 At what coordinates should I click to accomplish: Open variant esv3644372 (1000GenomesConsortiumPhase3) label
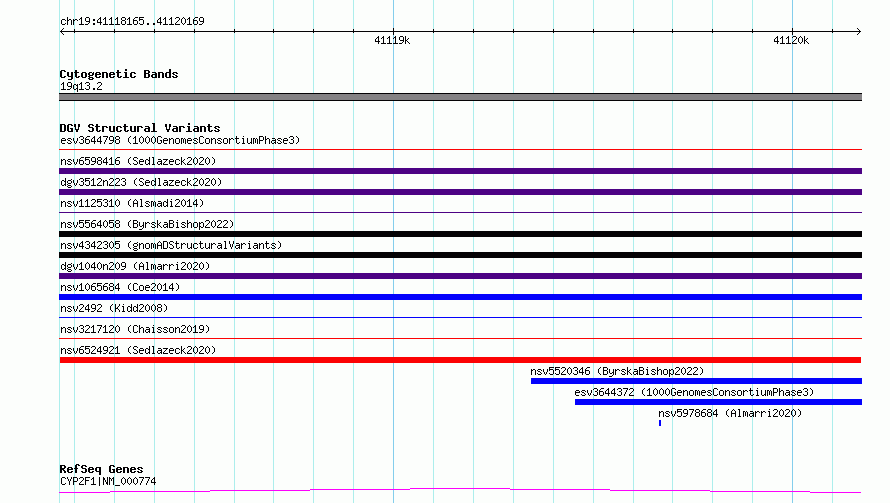coord(694,392)
